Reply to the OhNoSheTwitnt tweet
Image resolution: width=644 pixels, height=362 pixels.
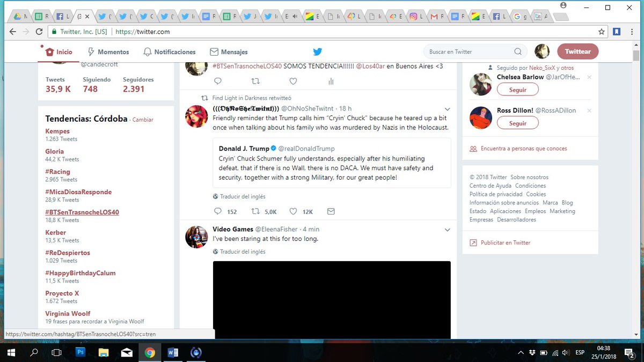(x=218, y=211)
